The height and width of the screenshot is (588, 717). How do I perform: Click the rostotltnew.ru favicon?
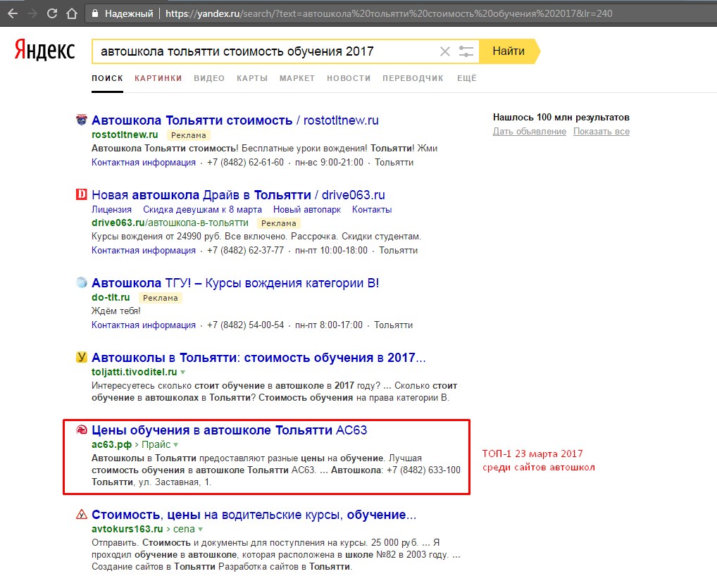(x=82, y=120)
